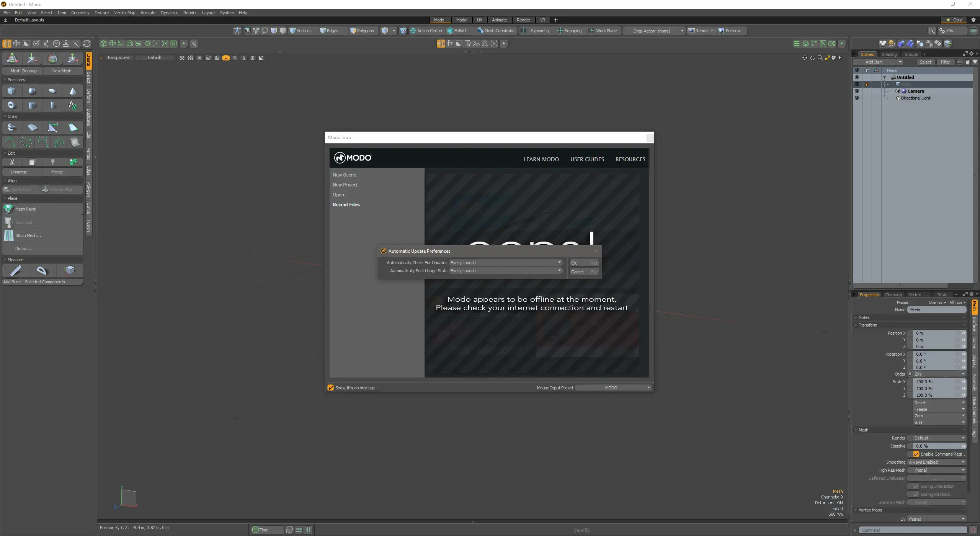Hide the Camera item via eye icon
The image size is (980, 536).
point(857,91)
